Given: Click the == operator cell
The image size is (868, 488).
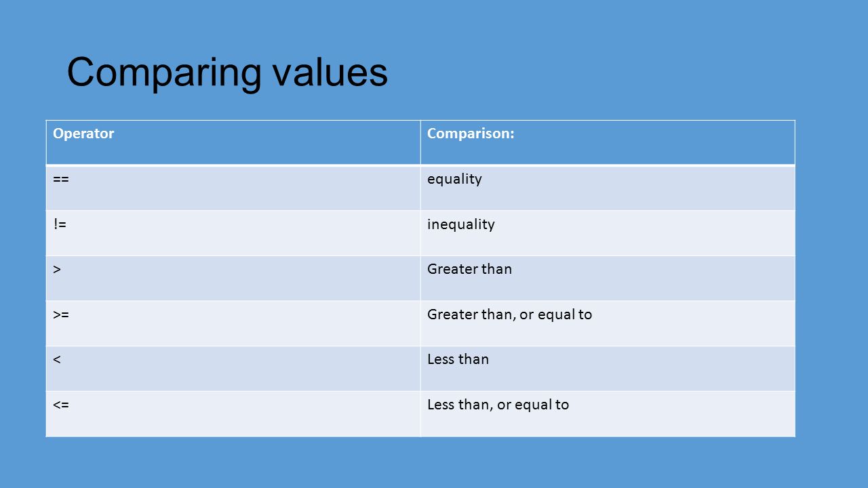Looking at the screenshot, I should (233, 188).
